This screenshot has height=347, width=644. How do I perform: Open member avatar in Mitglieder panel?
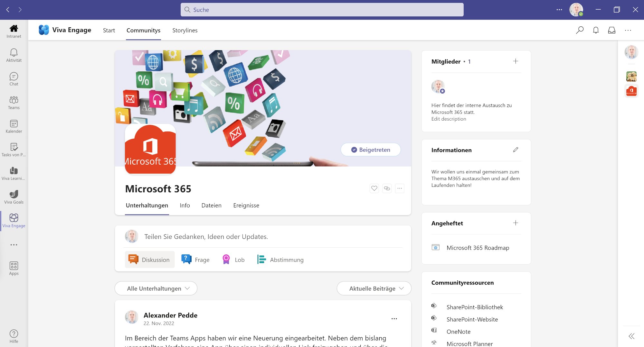tap(438, 87)
